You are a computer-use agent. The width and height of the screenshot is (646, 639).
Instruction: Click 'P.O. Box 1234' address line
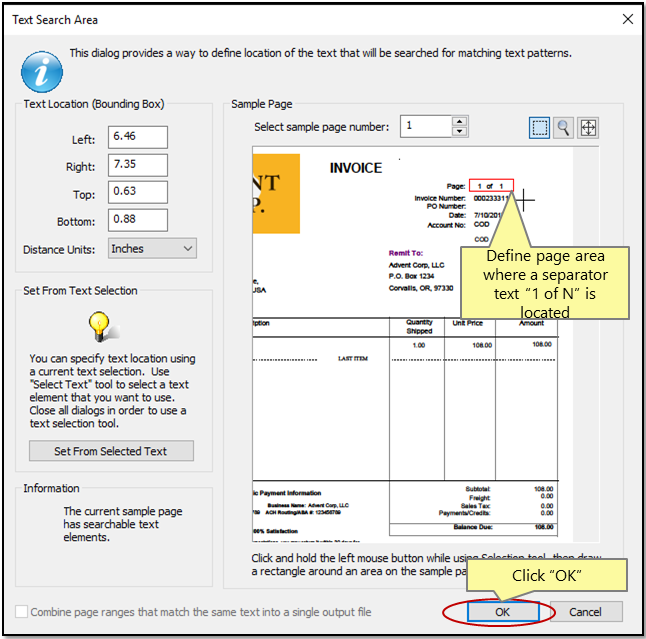(411, 276)
